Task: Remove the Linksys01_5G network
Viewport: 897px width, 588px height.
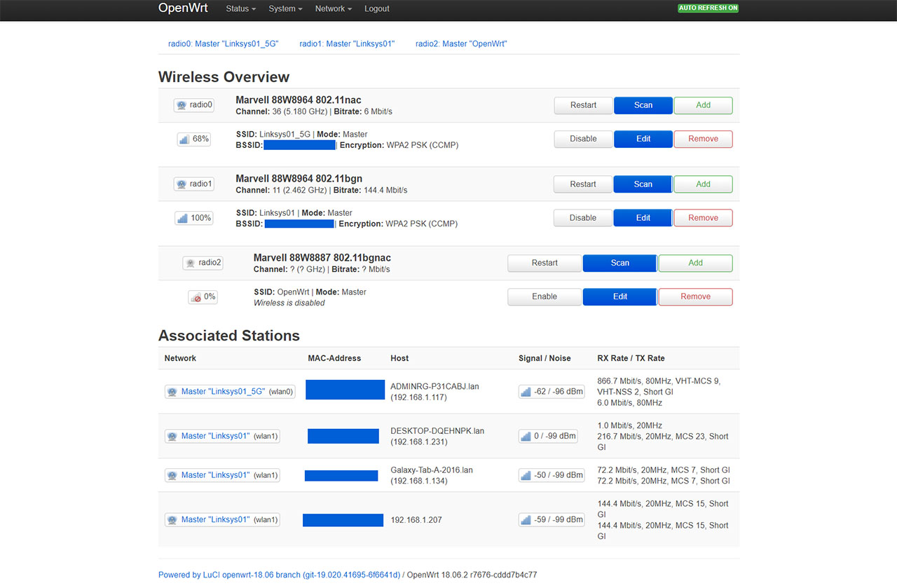Action: (704, 139)
